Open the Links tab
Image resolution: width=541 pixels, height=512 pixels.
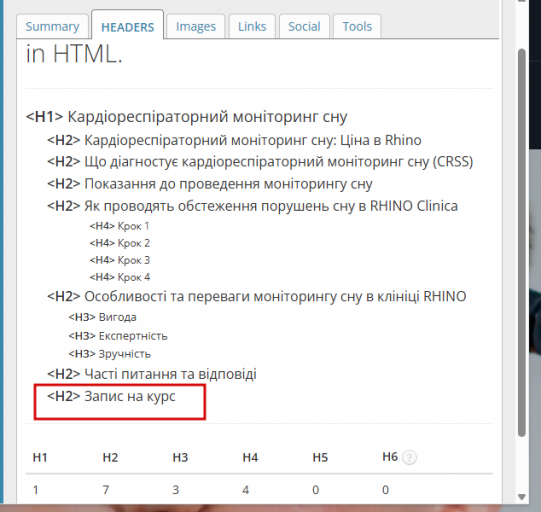[x=252, y=27]
